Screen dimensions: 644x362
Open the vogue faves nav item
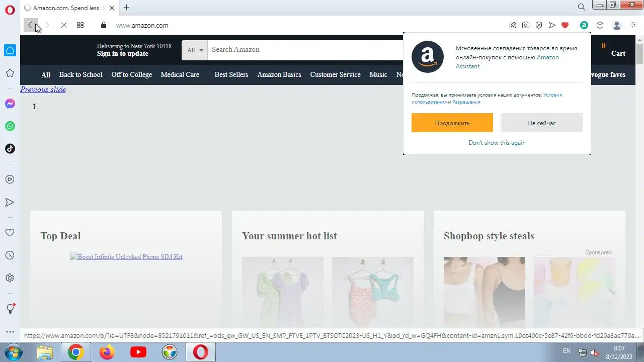[608, 74]
